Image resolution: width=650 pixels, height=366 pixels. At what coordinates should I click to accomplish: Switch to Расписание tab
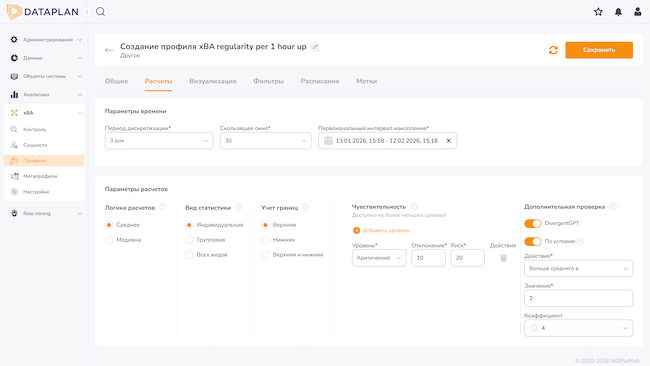coord(320,81)
